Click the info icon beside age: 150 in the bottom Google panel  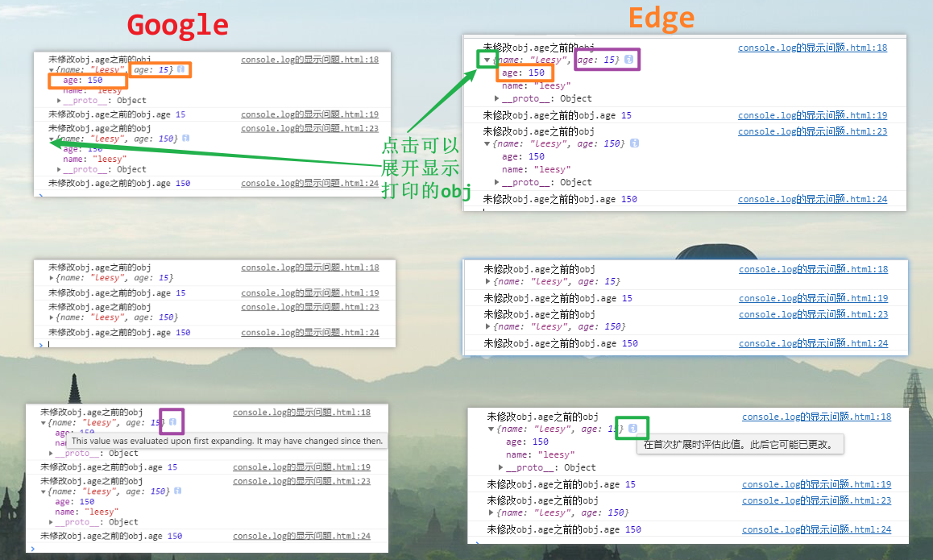[x=177, y=491]
